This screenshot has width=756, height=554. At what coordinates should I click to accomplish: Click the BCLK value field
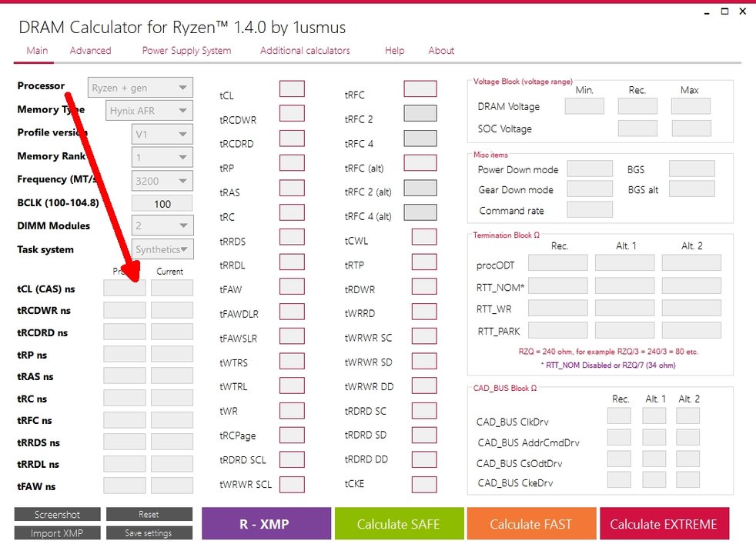[162, 204]
